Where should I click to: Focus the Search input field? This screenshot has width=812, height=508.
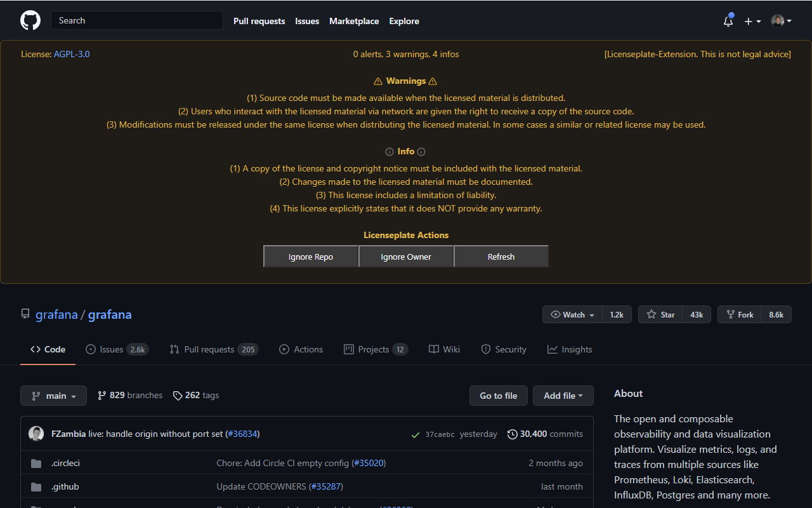(x=136, y=20)
